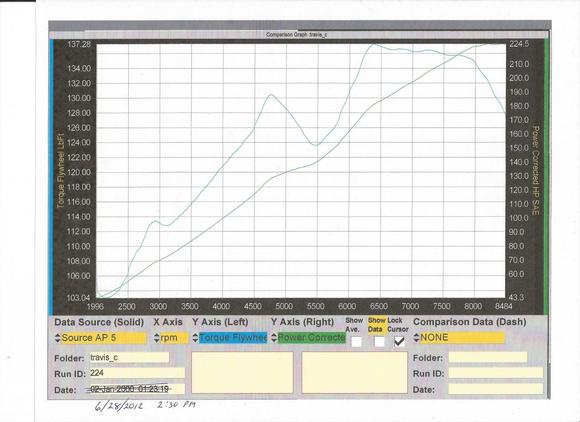Open the Torque Flywheel left axis dropdown
Viewport: 580px width, 422px height.
pyautogui.click(x=233, y=338)
